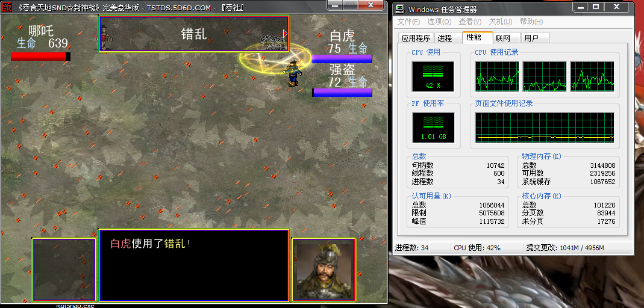The width and height of the screenshot is (644, 308).
Task: Click the 进程数 value 34 in 总数 group
Action: click(x=501, y=182)
